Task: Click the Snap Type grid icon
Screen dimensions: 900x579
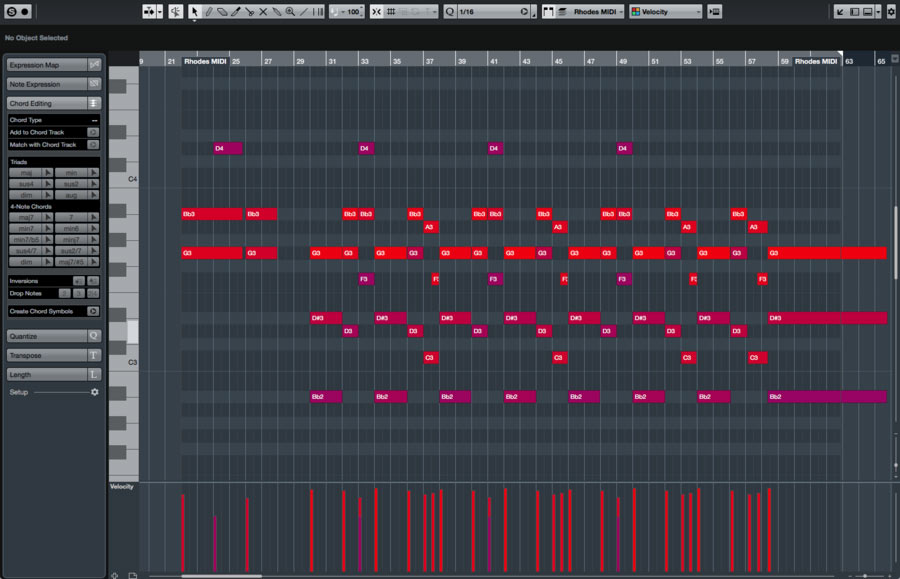Action: coord(391,11)
